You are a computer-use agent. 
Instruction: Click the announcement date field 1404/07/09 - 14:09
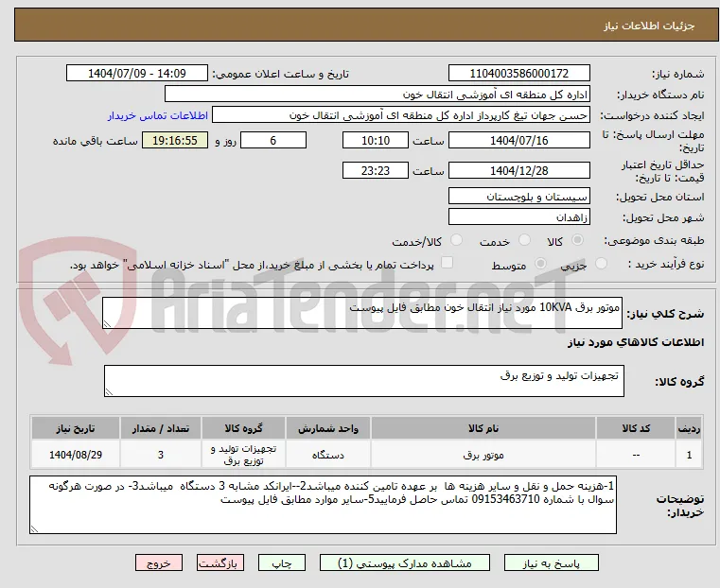137,74
